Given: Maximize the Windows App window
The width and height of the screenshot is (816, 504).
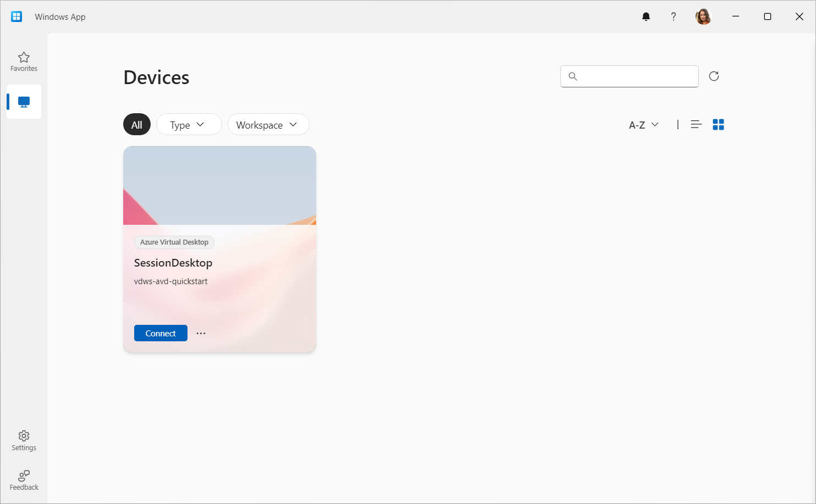Looking at the screenshot, I should [x=768, y=16].
